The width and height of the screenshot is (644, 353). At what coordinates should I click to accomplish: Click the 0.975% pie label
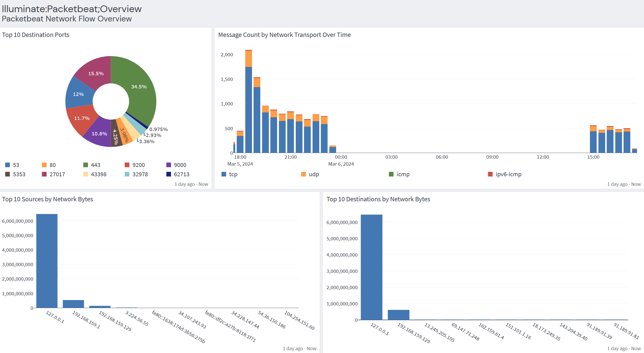[x=159, y=129]
